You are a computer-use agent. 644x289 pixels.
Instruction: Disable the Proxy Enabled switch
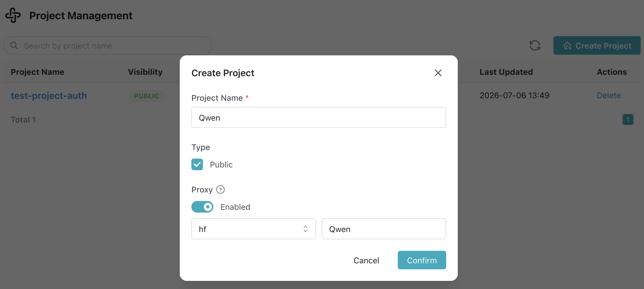click(x=202, y=207)
